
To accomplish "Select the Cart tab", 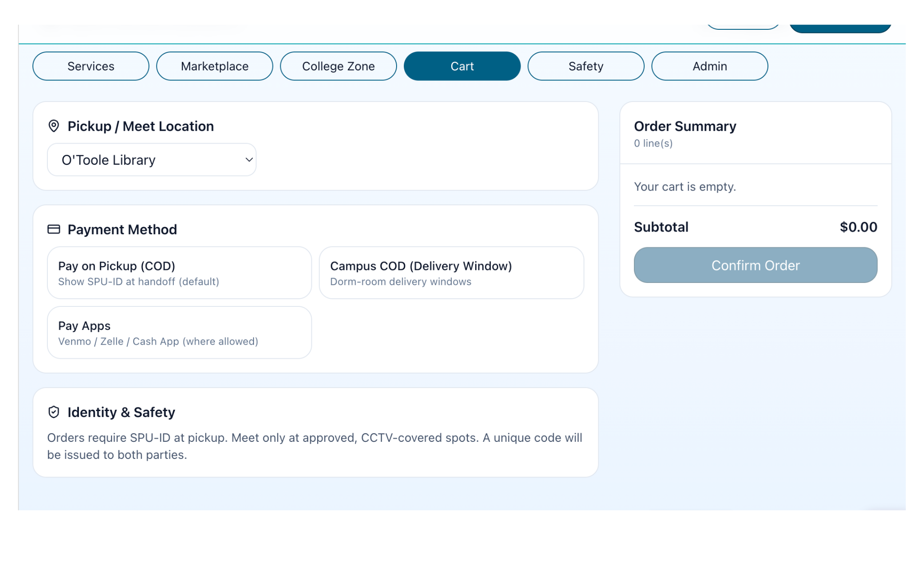I will (x=462, y=66).
